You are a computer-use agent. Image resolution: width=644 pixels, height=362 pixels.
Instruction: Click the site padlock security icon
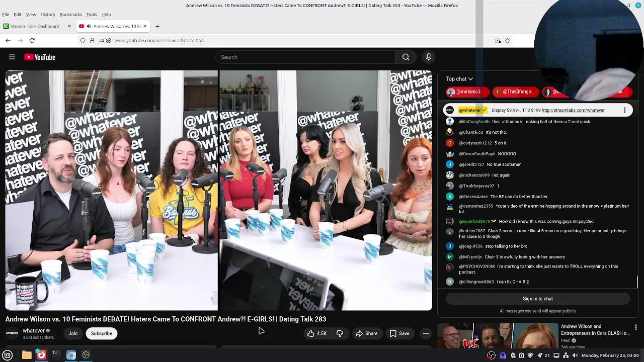(92, 40)
